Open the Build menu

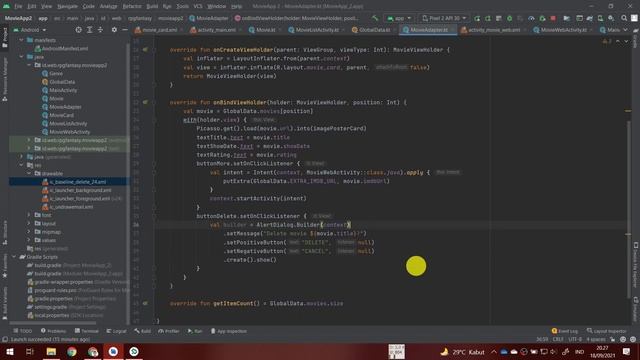point(152,6)
